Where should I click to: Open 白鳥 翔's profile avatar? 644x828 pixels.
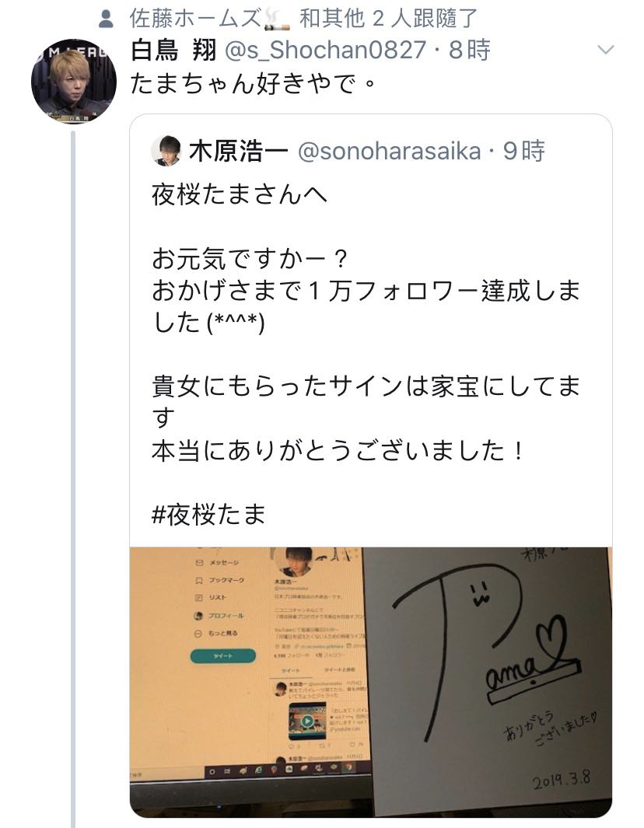74,82
